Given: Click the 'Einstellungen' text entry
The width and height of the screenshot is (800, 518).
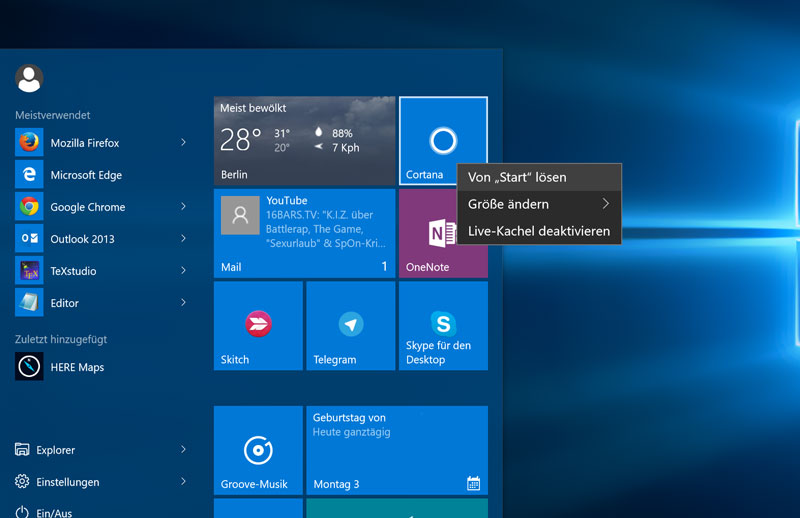Looking at the screenshot, I should tap(68, 482).
